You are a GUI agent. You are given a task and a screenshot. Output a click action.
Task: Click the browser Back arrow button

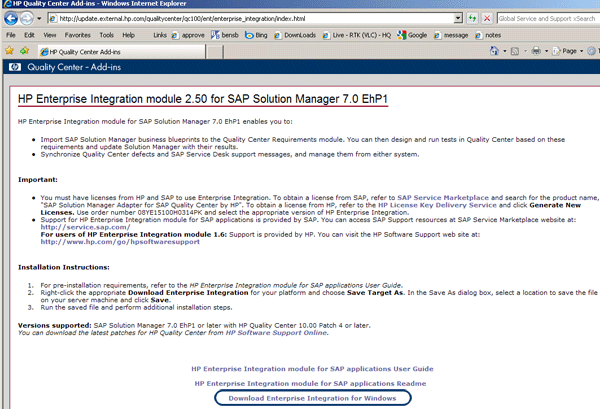tap(12, 18)
